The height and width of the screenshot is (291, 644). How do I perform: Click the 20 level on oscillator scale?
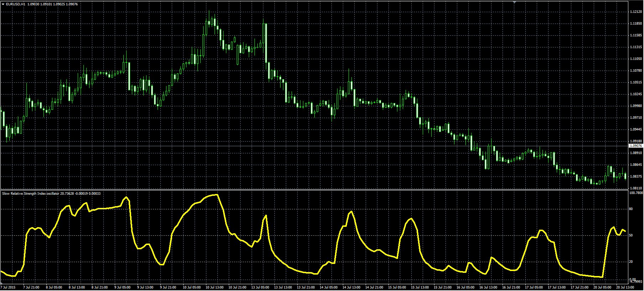point(631,262)
